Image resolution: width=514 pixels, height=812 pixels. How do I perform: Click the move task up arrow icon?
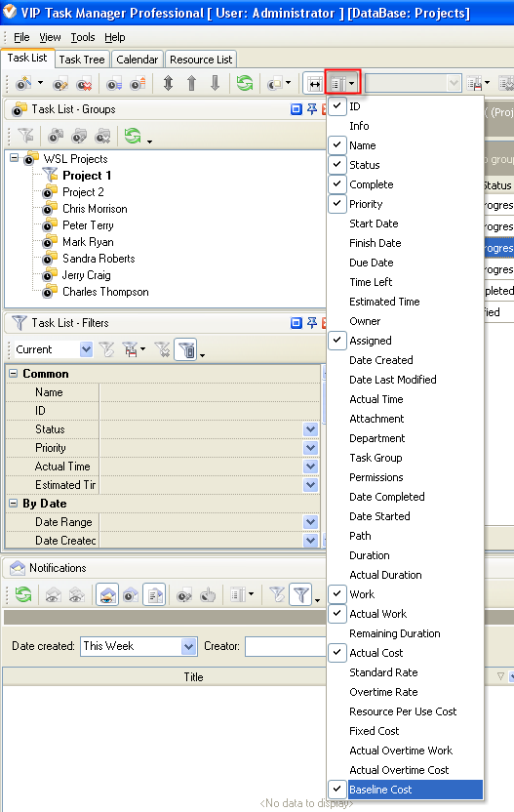tap(191, 83)
